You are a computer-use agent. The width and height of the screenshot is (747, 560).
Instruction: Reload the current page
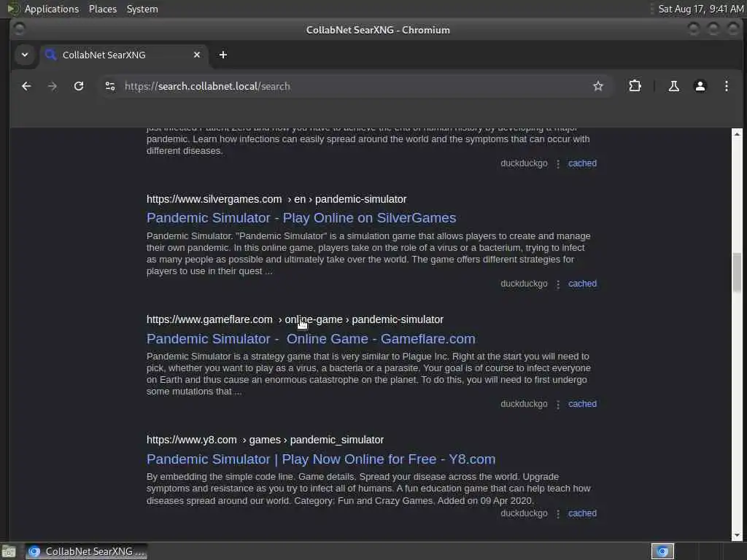click(x=79, y=86)
